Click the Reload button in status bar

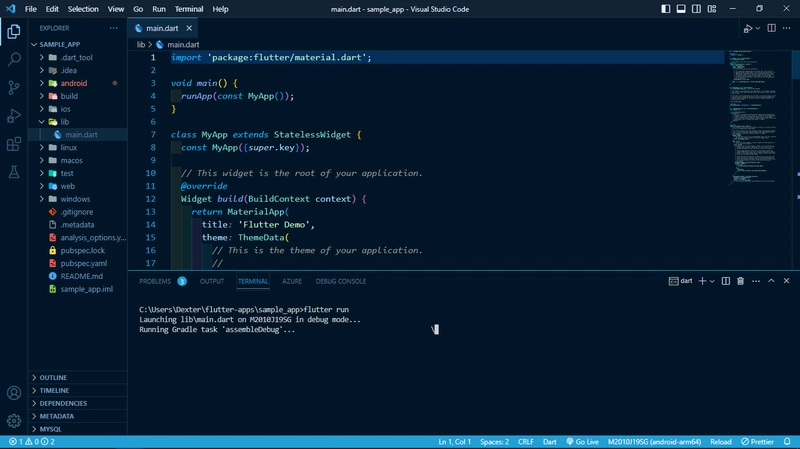[723, 441]
